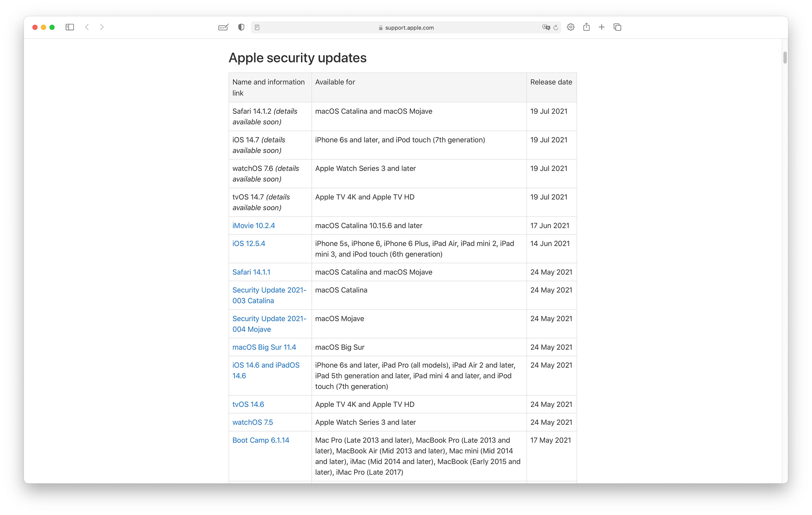Viewport: 812px width, 515px height.
Task: Click the 'Release date' column header
Action: tap(552, 87)
